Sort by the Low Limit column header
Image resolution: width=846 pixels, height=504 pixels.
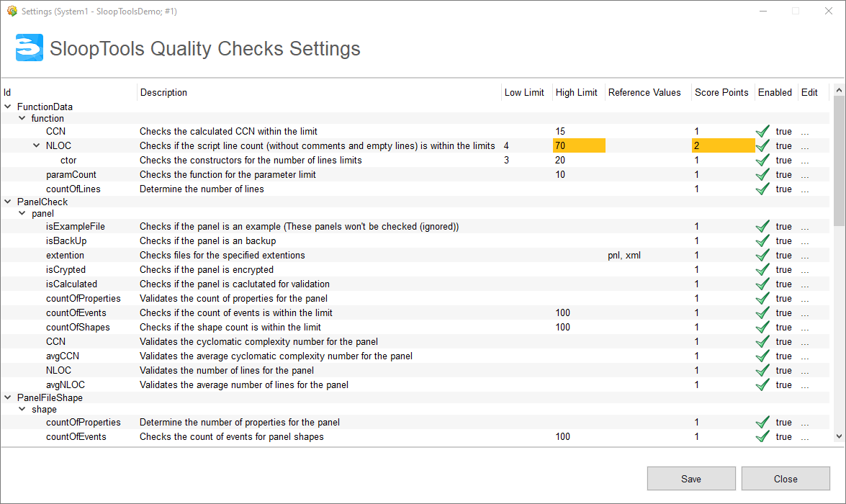pos(526,92)
